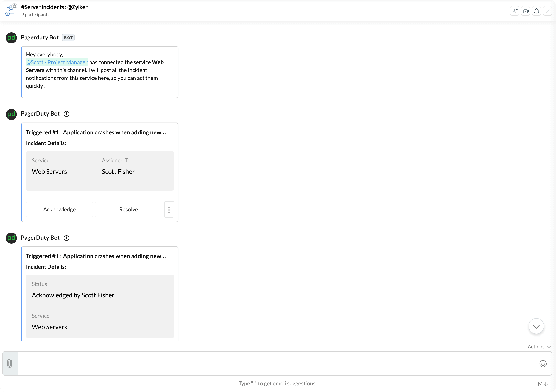The image size is (556, 392).
Task: Click 'Hey everybody,' greeting text
Action: click(x=45, y=55)
